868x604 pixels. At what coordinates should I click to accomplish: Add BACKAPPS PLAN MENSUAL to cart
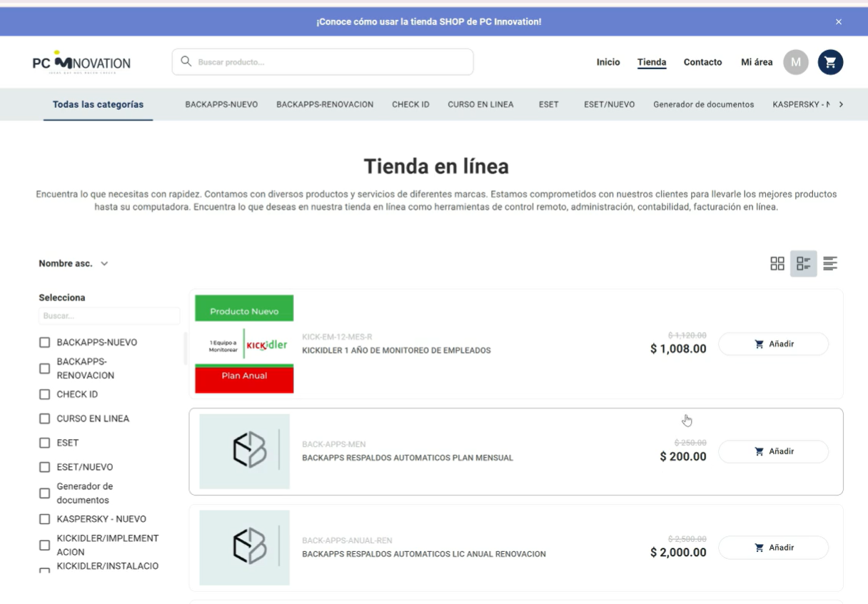pos(773,451)
